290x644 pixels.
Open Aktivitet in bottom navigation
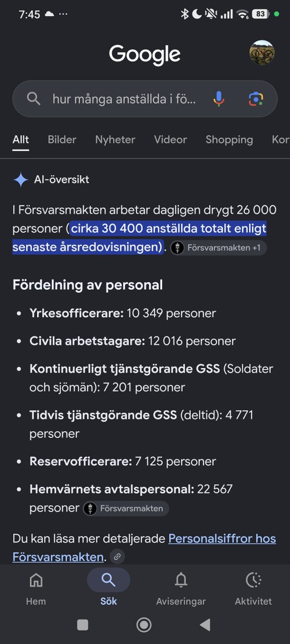pos(253,588)
